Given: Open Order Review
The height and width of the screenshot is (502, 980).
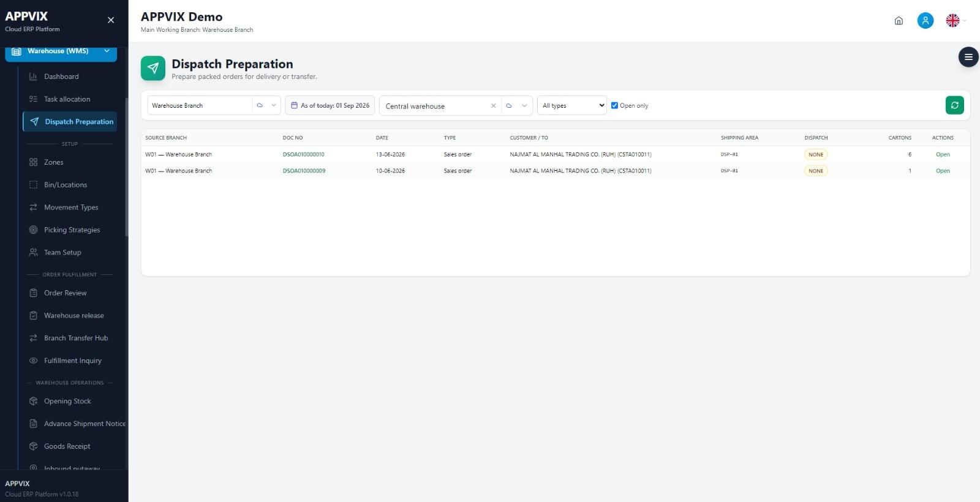Looking at the screenshot, I should point(69,293).
